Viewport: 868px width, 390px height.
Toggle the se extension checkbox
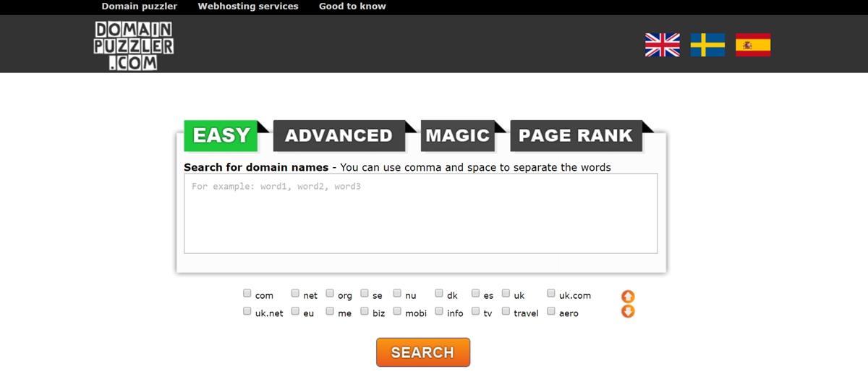pos(365,294)
